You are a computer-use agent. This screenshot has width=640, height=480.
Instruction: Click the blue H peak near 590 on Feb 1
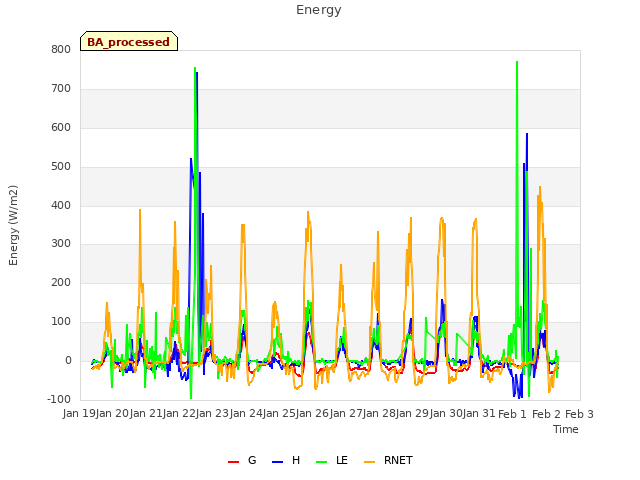pyautogui.click(x=527, y=134)
